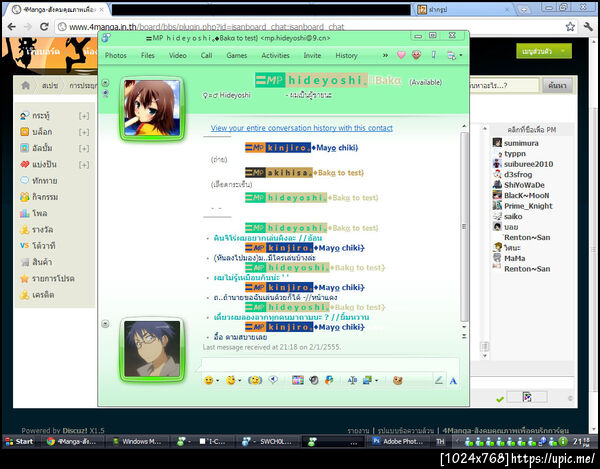600x469 pixels.
Task: Open กิจกรรม sidebar entry
Action: (x=45, y=197)
